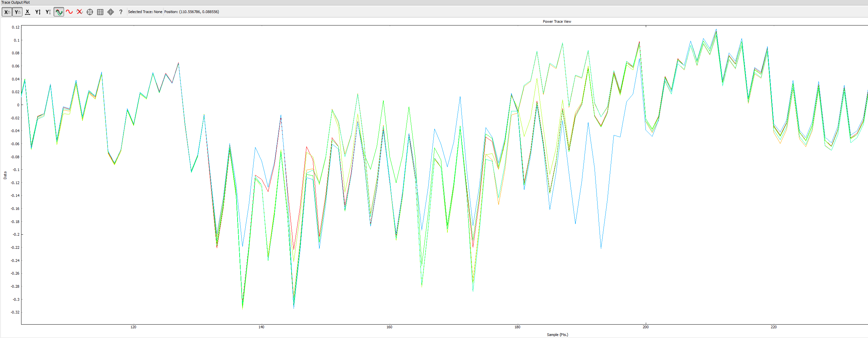The height and width of the screenshot is (338, 868).
Task: Toggle the X axis lock button
Action: pyautogui.click(x=7, y=12)
